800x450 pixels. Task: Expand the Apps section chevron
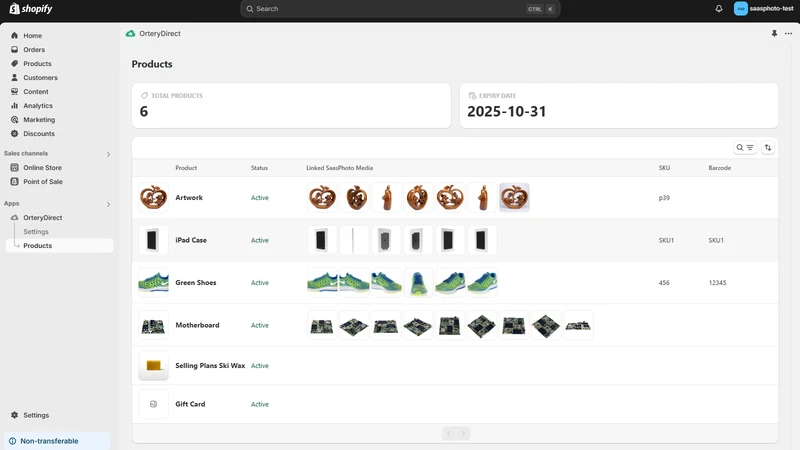[x=108, y=204]
